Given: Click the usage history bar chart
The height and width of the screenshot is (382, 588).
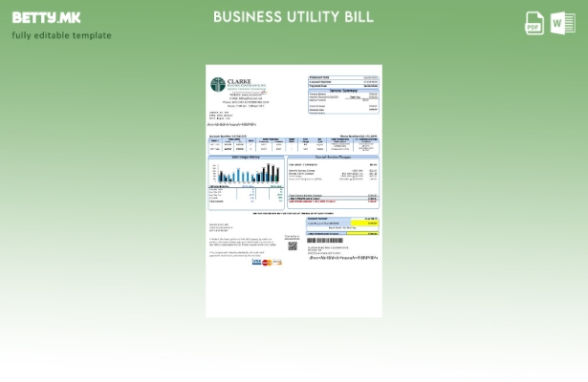Looking at the screenshot, I should point(245,173).
